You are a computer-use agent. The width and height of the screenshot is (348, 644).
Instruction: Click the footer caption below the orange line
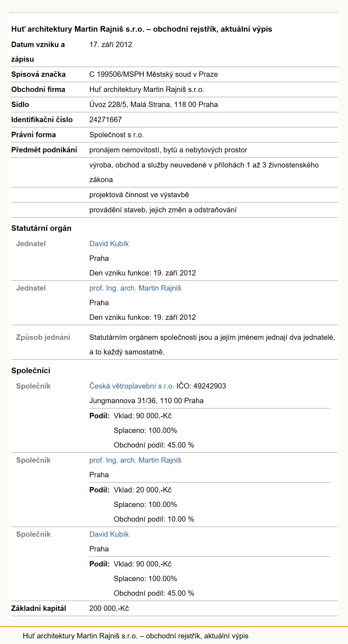click(135, 636)
